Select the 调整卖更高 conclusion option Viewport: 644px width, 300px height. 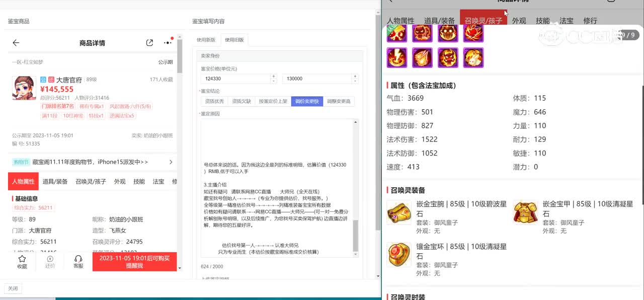coord(339,101)
